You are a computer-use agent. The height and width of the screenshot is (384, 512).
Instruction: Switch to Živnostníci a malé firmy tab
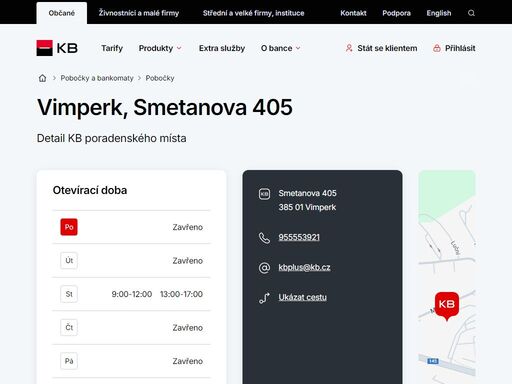tap(139, 13)
